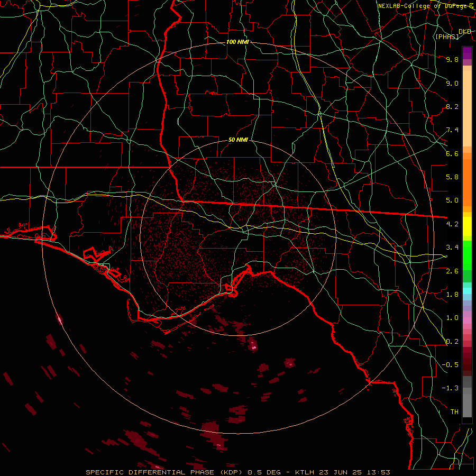Click the 9.8 value on the legend
The height and width of the screenshot is (476, 476).
point(452,60)
